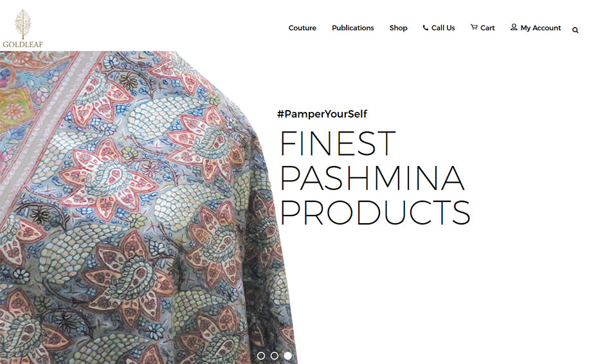Click the phone handset icon

pos(425,28)
